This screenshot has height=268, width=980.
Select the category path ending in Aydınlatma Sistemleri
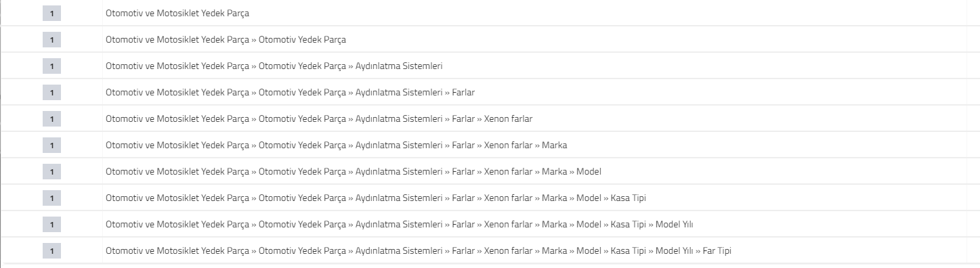(x=274, y=66)
